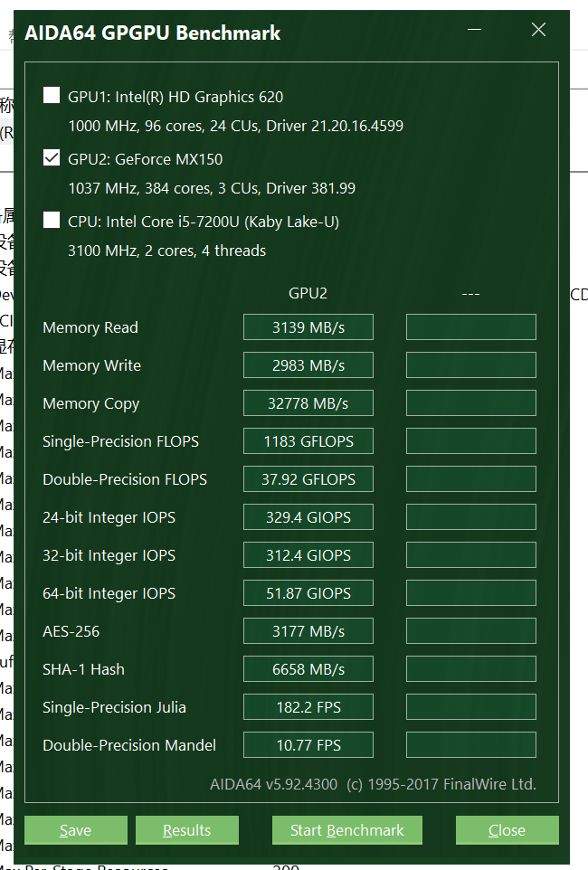Click the GPU2 details line with Driver 381.99

click(212, 188)
